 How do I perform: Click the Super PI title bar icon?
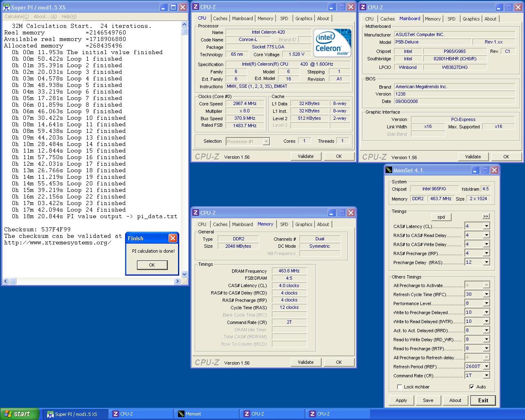pyautogui.click(x=7, y=7)
